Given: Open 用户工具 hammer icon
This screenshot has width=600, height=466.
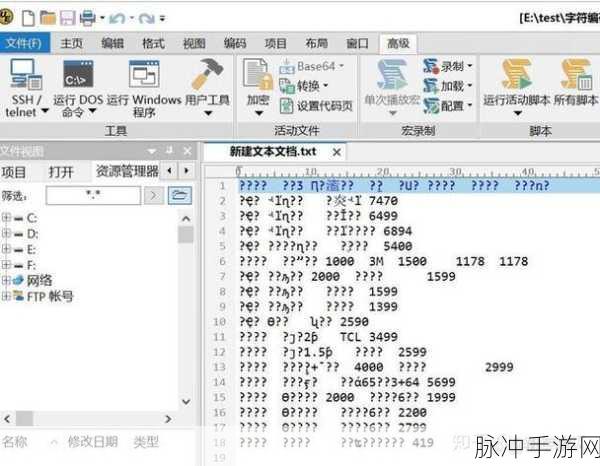Looking at the screenshot, I should coord(207,74).
